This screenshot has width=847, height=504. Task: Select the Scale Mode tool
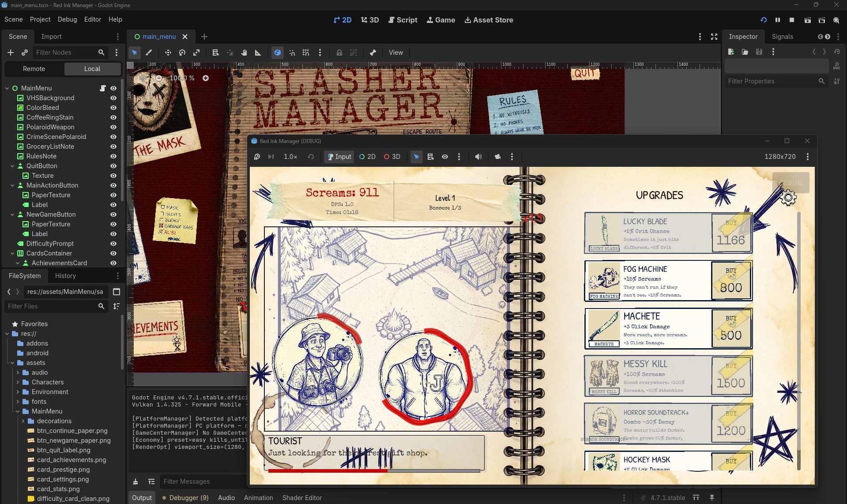pos(196,53)
